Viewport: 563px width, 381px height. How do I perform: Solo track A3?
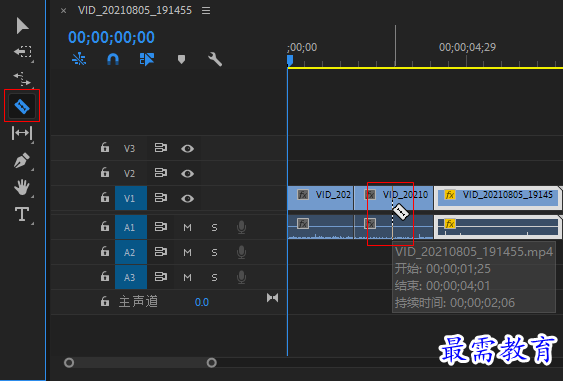point(214,278)
